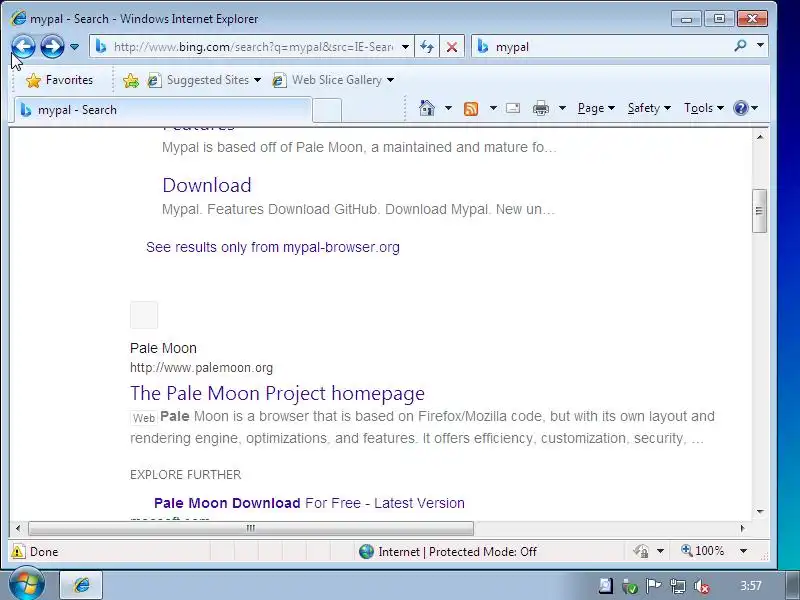Go back using the Back arrow button
800x600 pixels.
23,47
